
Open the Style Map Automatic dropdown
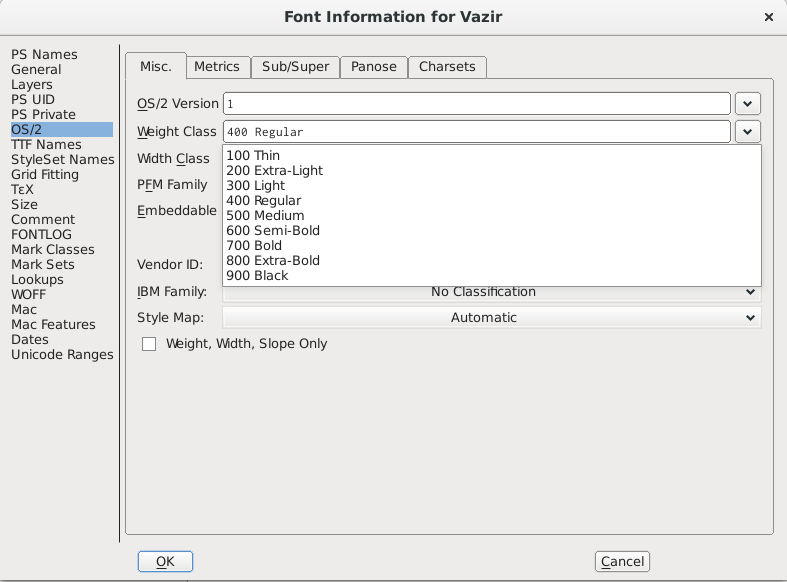tap(492, 318)
